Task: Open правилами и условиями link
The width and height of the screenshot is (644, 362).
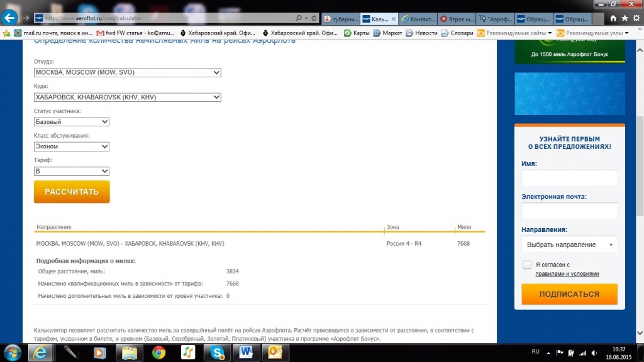Action: coord(567,274)
